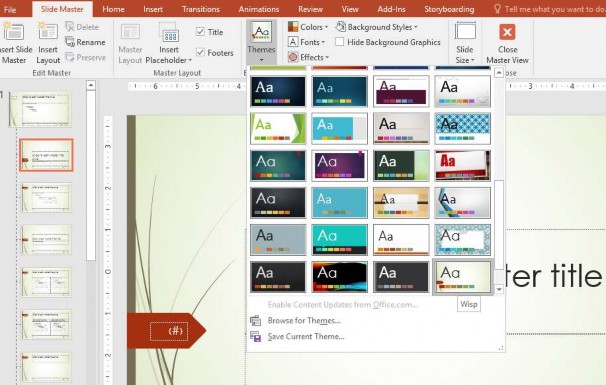Click the master title text placeholder
Viewport: 606px width, 385px height.
pos(555,276)
